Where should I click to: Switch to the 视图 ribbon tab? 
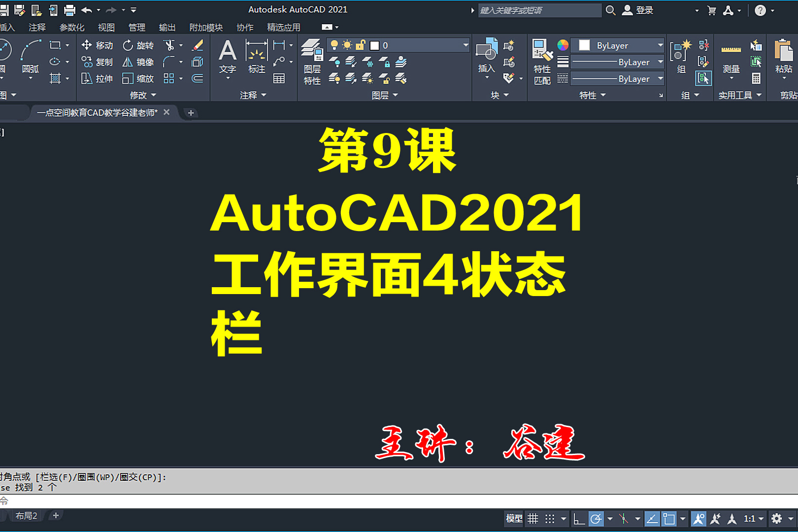click(x=106, y=28)
